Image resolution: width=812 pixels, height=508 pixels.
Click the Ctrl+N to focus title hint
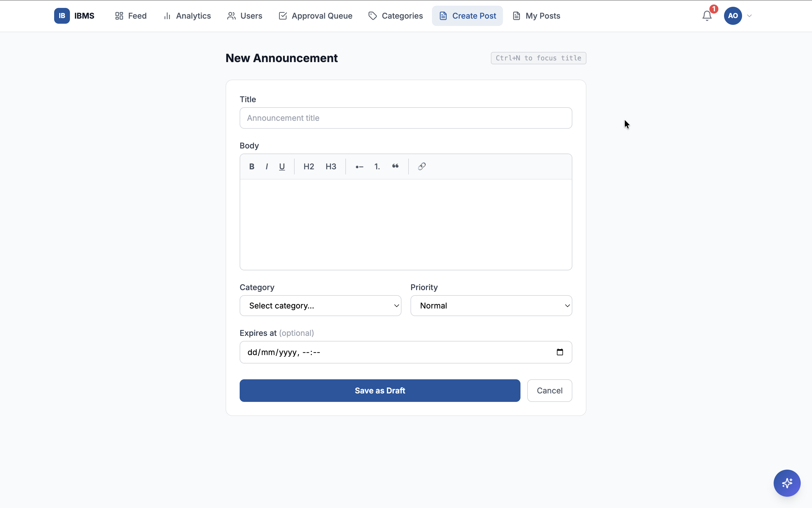[x=538, y=58]
